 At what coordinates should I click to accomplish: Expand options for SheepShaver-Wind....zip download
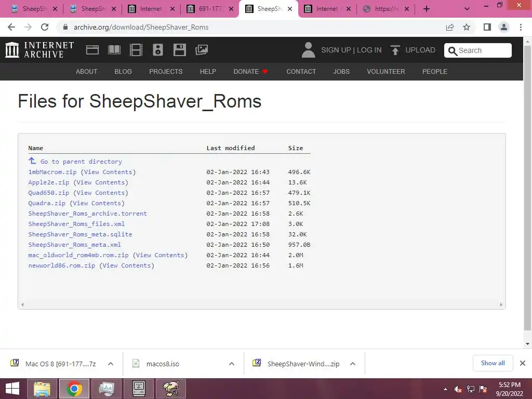[x=353, y=364]
